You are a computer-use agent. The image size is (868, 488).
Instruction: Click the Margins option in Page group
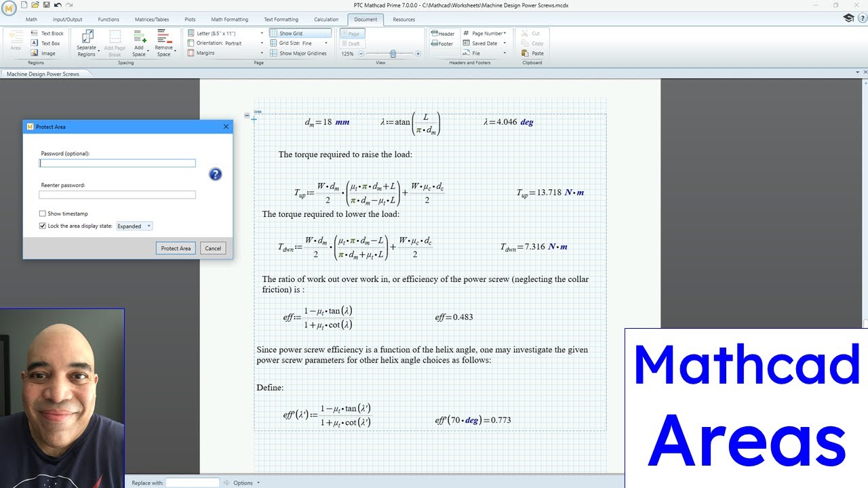[201, 53]
